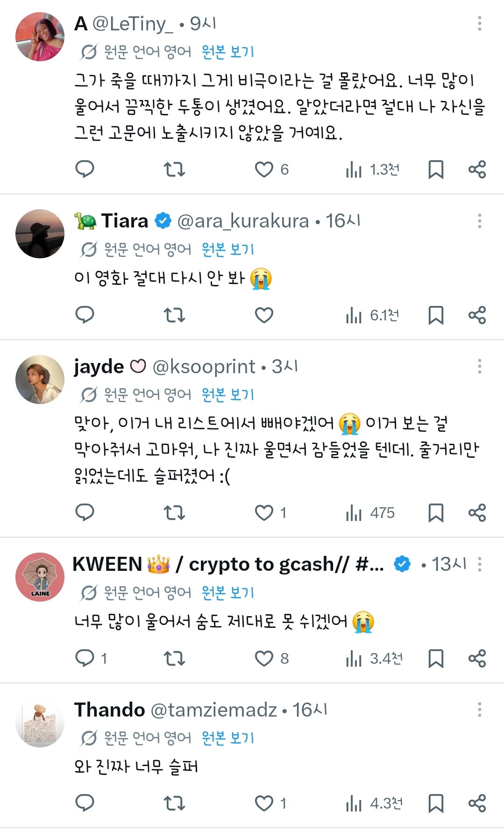
Task: View the 475 views stat on jayde's tweet
Action: pyautogui.click(x=370, y=513)
